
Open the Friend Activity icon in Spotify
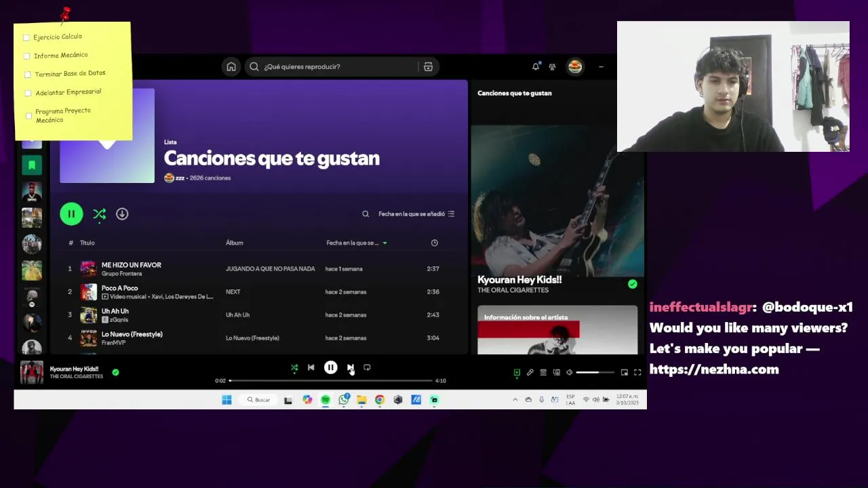(x=552, y=66)
